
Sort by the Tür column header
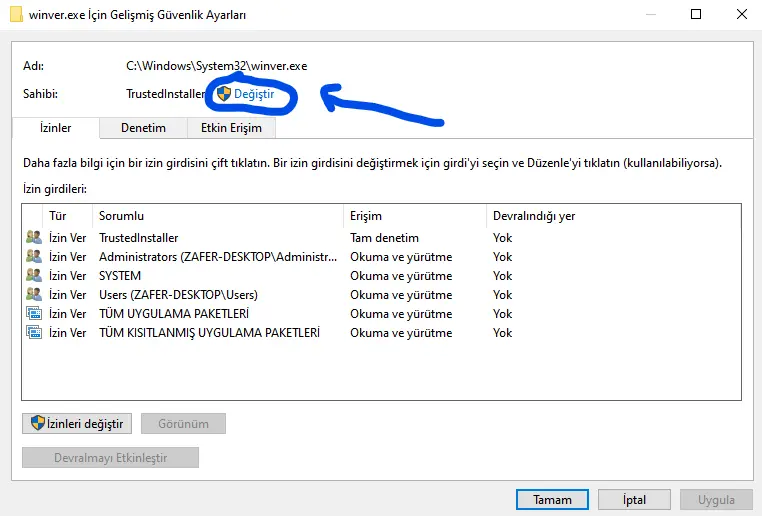point(68,216)
